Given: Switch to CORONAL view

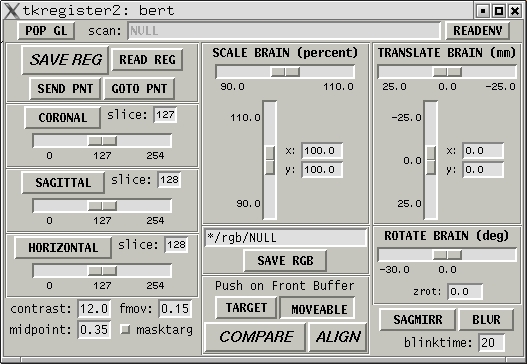Looking at the screenshot, I should point(63,118).
